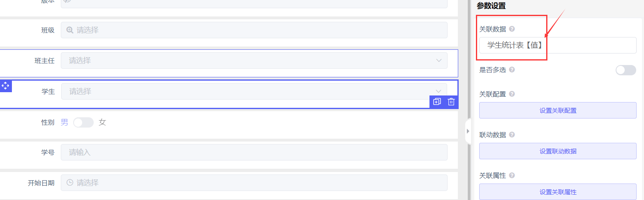Screen dimensions: 644x200
Task: Click the 关联数据 field showing 学生统计表
Action: click(x=558, y=45)
